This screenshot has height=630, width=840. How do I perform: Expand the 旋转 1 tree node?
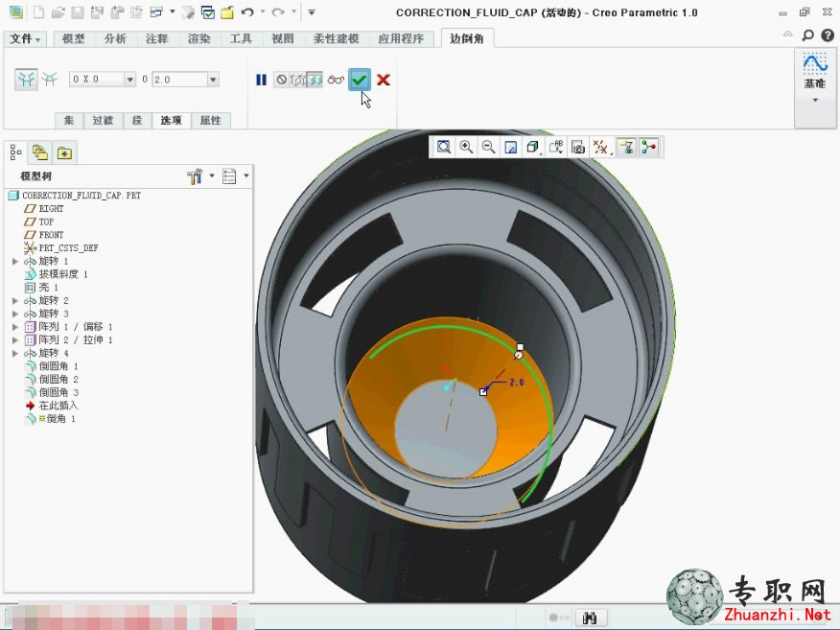(15, 261)
